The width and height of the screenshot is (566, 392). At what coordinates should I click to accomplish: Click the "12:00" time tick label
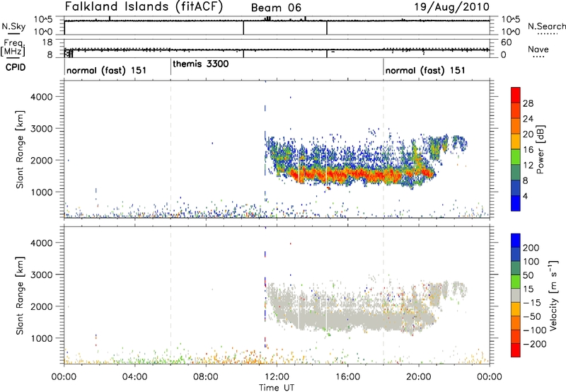[277, 377]
